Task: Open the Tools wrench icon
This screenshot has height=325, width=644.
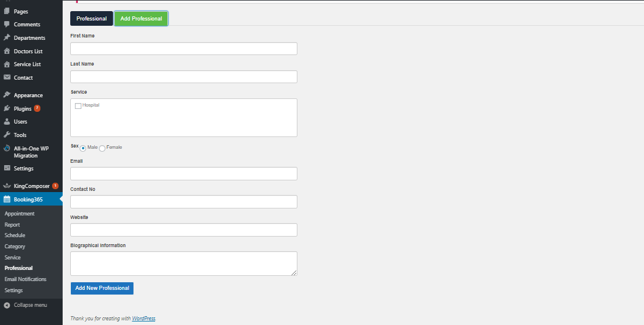Action: tap(6, 135)
